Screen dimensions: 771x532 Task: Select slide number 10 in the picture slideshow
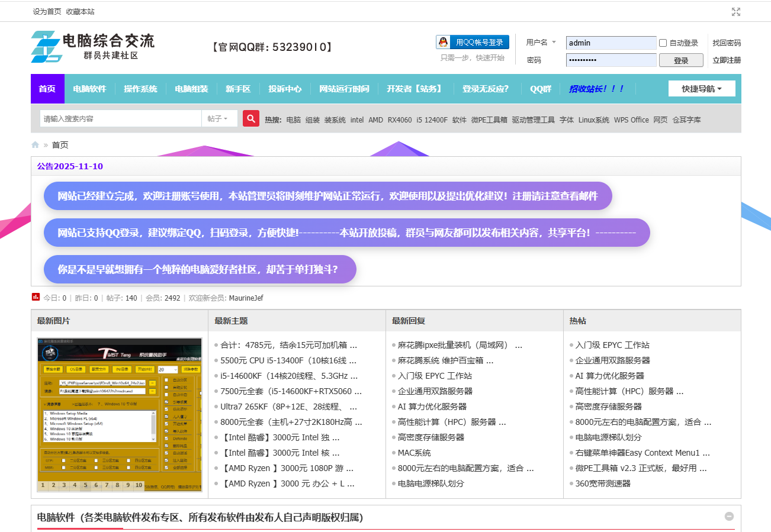click(139, 485)
